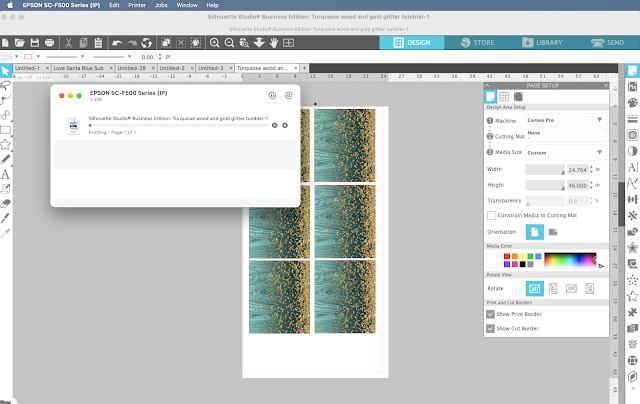Zoom out of the canvas
Image resolution: width=640 pixels, height=404 pixels.
pos(229,42)
